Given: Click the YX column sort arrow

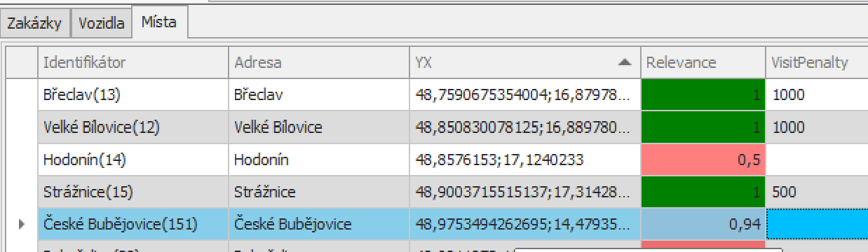Looking at the screenshot, I should 625,62.
